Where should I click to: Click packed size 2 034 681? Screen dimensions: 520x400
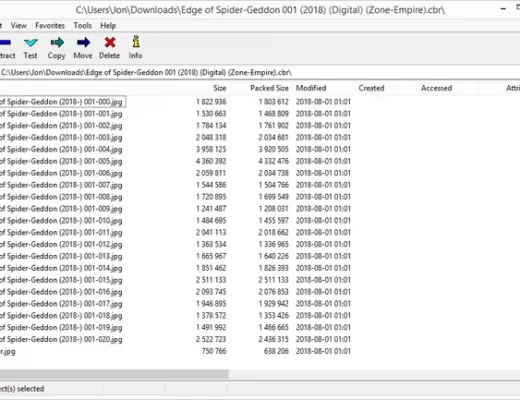coord(274,137)
